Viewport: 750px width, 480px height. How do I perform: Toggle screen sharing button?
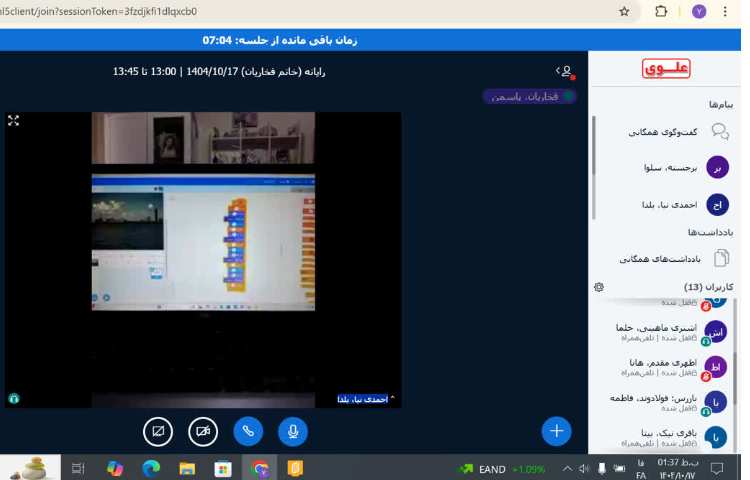point(158,432)
